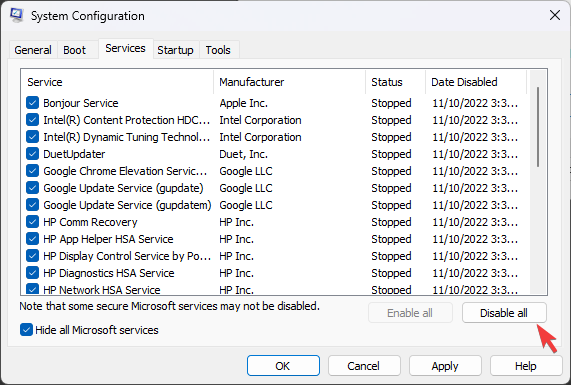The width and height of the screenshot is (571, 385).
Task: Uncheck HP Comm Recovery checkbox
Action: pyautogui.click(x=32, y=222)
